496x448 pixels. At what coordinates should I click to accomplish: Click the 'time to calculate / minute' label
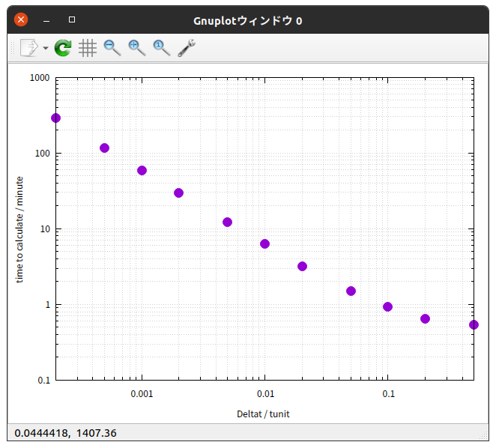point(19,230)
